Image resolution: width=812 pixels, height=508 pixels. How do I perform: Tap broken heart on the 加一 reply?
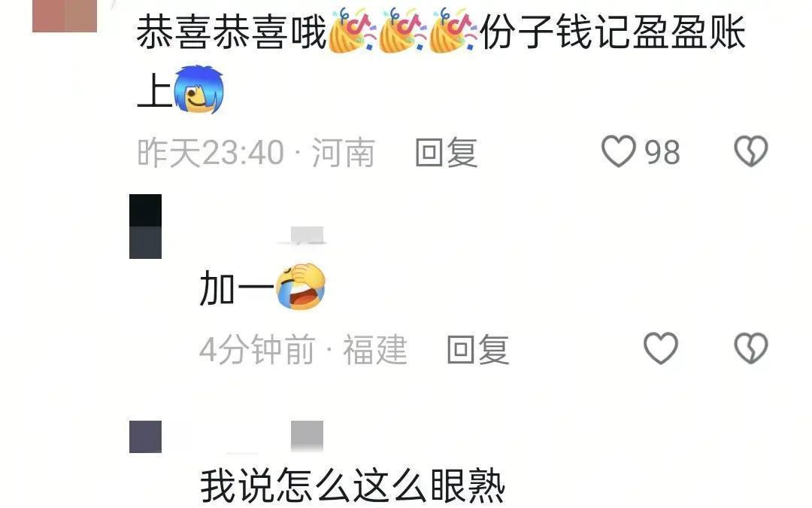point(751,348)
